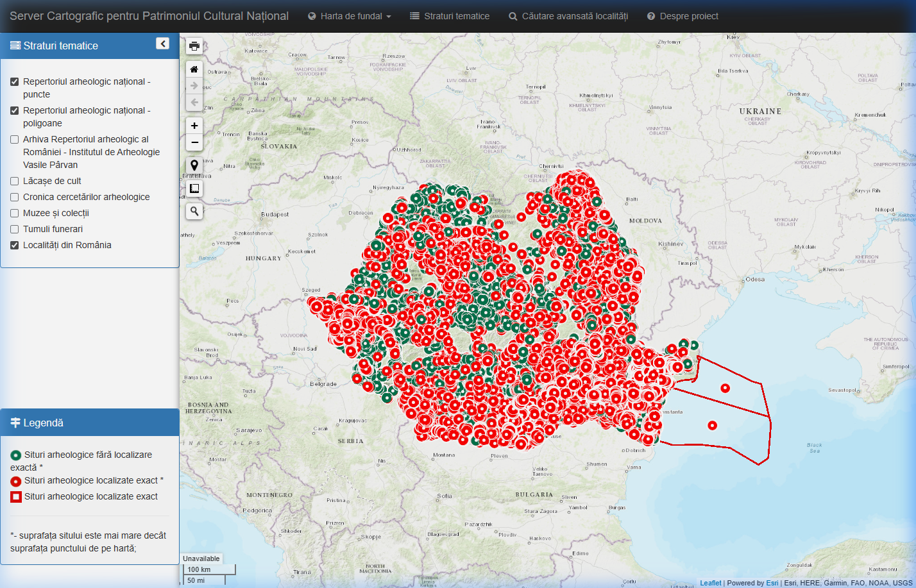Click the zoom in plus icon
The width and height of the screenshot is (916, 588).
point(194,125)
